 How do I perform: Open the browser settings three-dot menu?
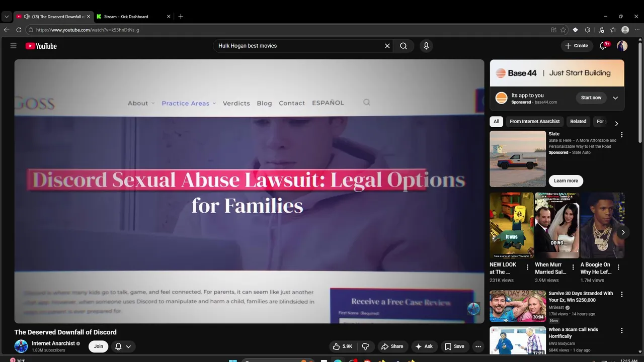(x=637, y=30)
